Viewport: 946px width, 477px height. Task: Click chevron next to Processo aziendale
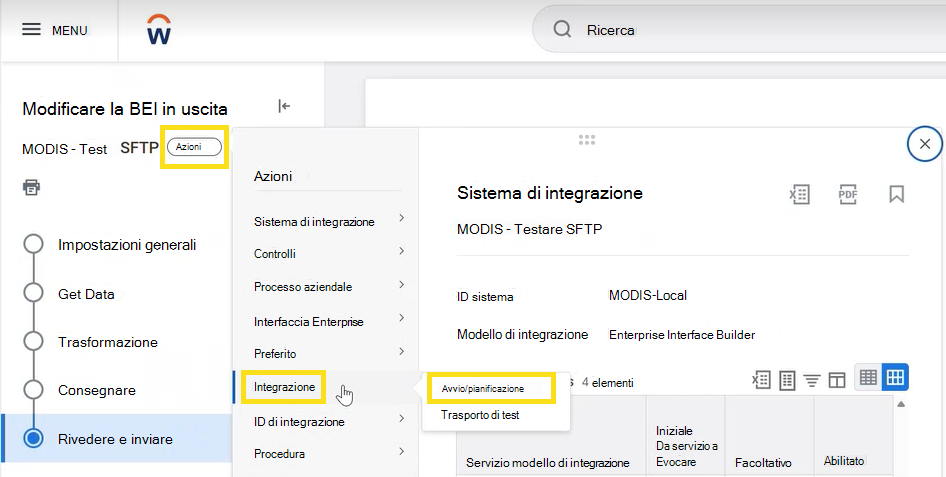coord(402,284)
